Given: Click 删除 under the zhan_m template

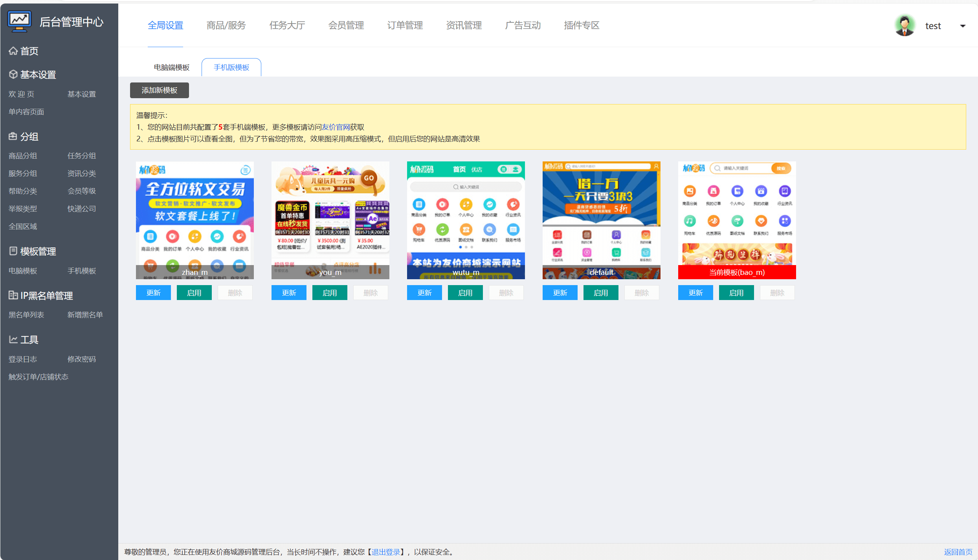Looking at the screenshot, I should point(235,293).
